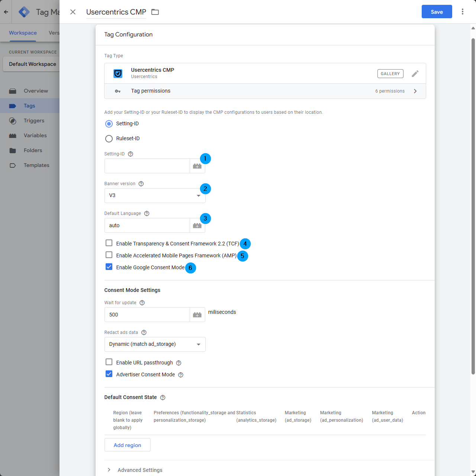Switch to the Workspace tab
The image size is (476, 476).
(x=23, y=33)
